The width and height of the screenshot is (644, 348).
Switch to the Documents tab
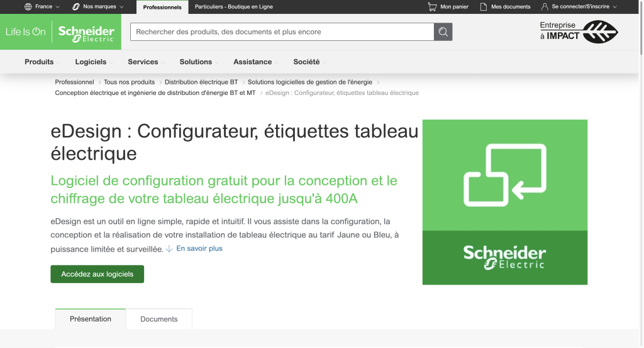click(x=158, y=319)
